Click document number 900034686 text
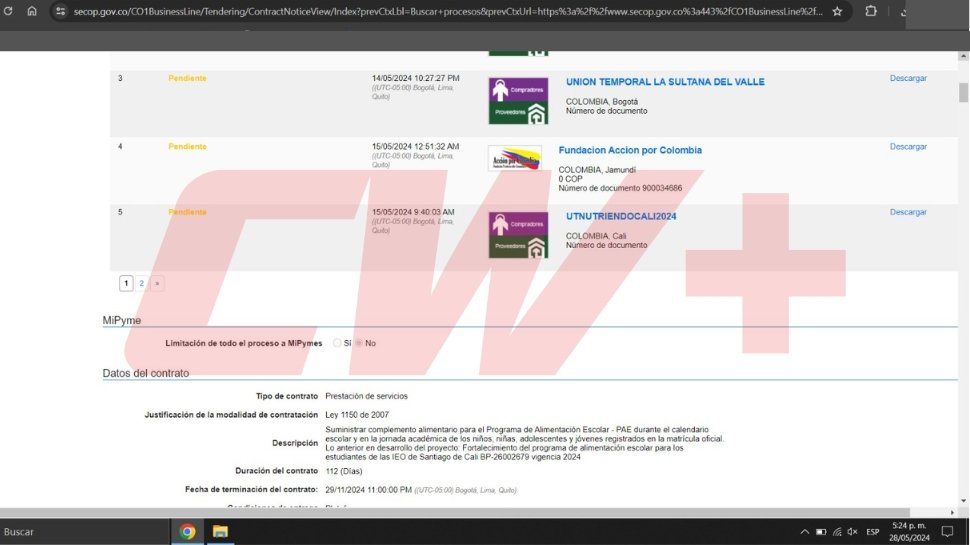The width and height of the screenshot is (970, 545). (662, 188)
